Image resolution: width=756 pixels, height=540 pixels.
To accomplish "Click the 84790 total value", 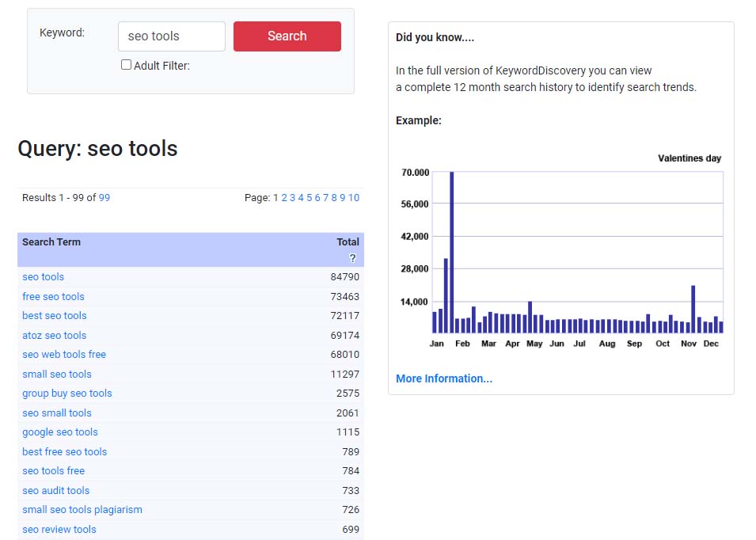I will [x=344, y=277].
